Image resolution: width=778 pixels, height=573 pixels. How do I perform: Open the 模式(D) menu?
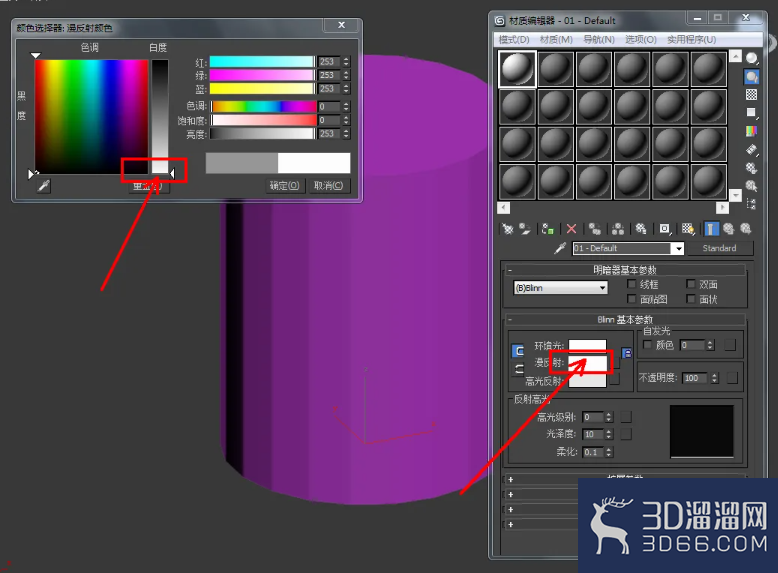pos(514,40)
